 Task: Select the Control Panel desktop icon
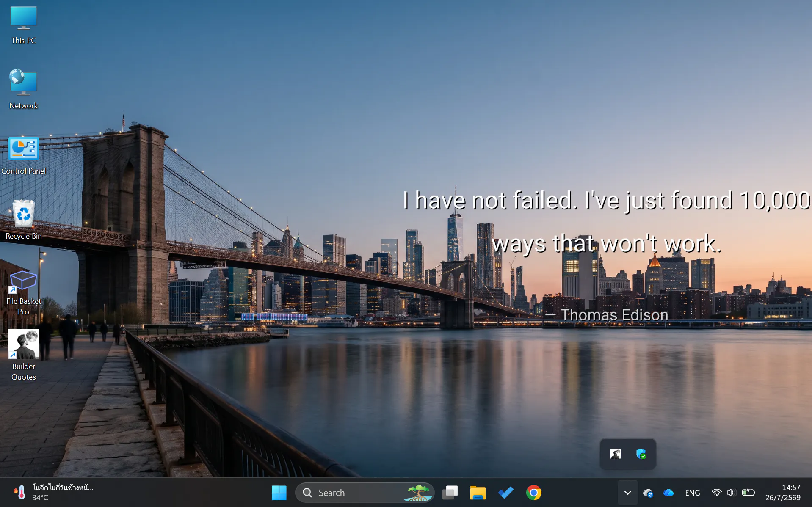tap(24, 156)
